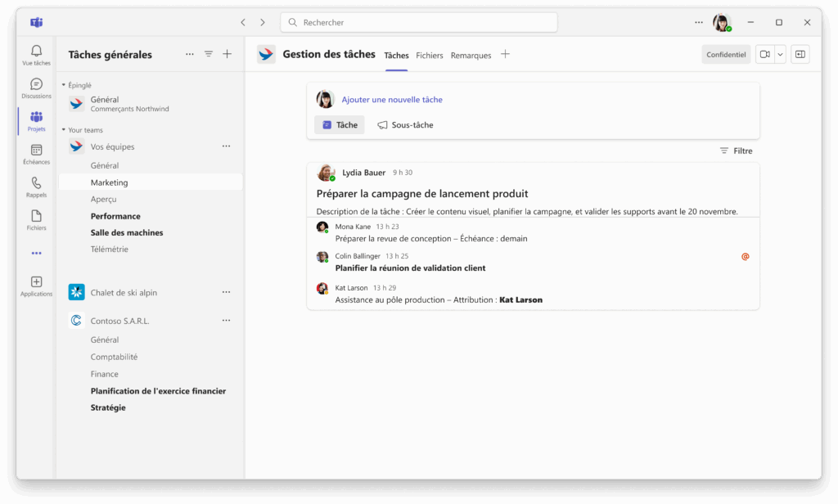
Task: Open the Marketing channel
Action: tap(151, 182)
